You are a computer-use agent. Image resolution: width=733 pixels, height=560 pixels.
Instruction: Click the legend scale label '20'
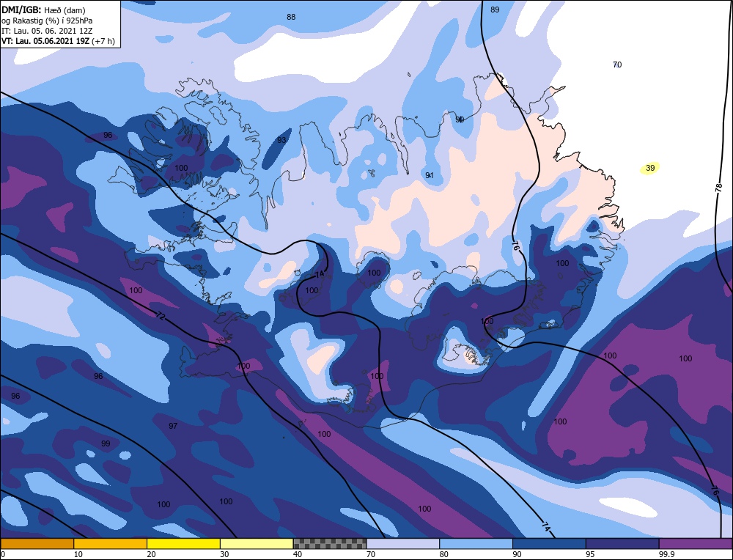pos(152,554)
